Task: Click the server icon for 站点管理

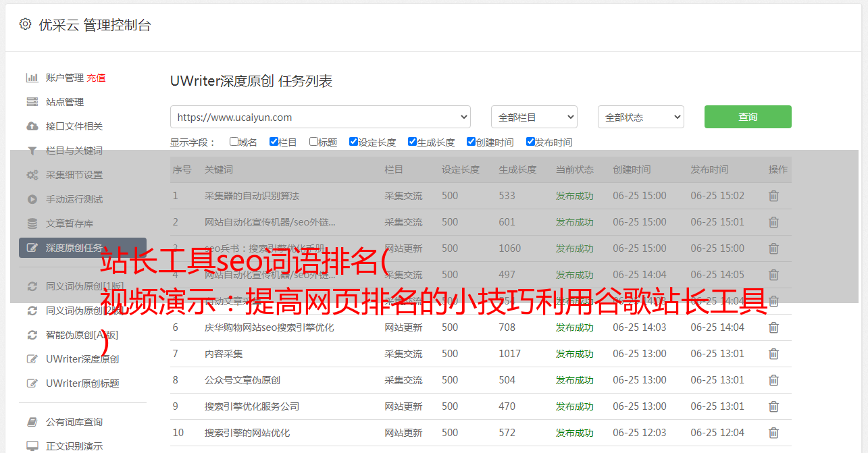Action: point(32,102)
